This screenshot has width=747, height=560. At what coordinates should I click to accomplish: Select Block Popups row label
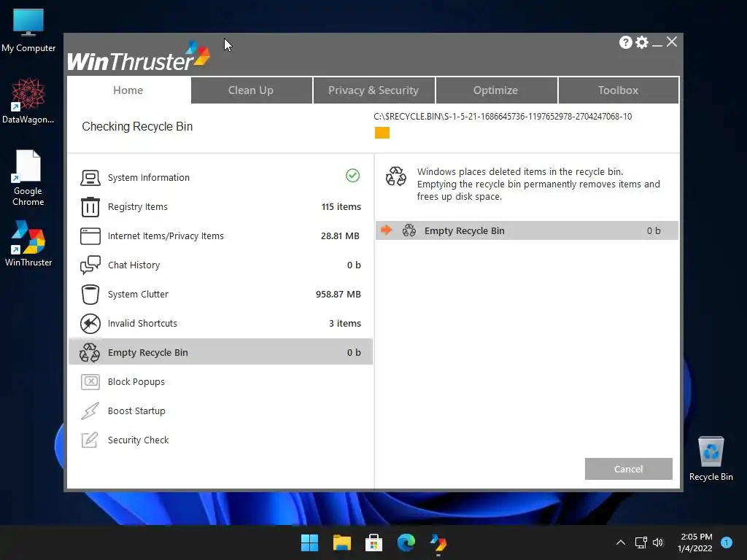pos(136,381)
